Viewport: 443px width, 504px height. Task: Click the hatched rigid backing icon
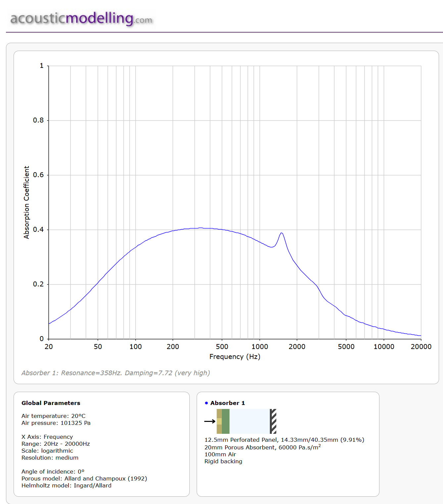[x=273, y=421]
